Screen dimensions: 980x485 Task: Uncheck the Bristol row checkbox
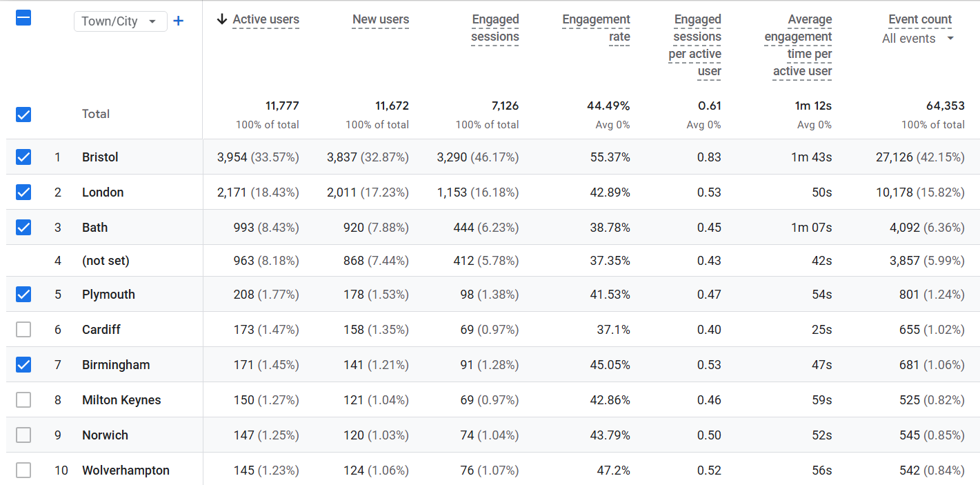point(23,157)
